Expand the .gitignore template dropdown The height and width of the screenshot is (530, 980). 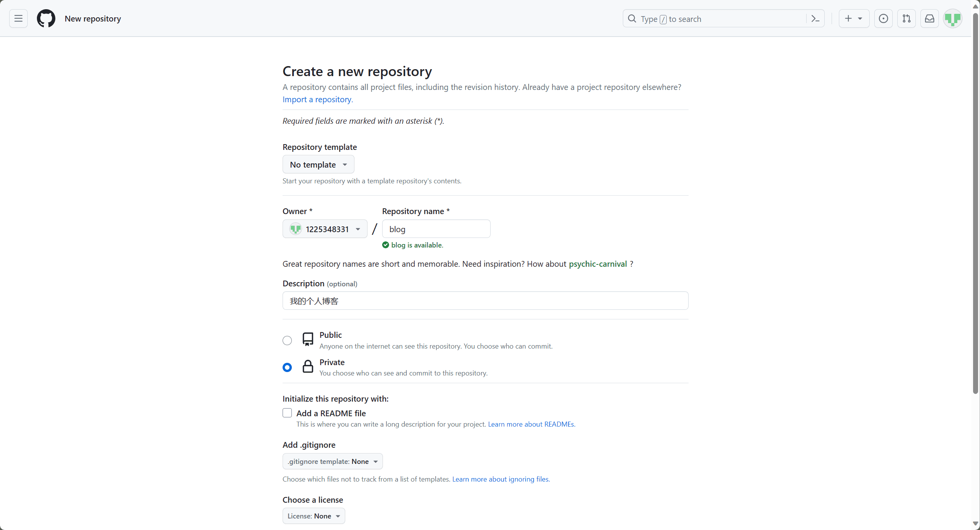(x=332, y=461)
